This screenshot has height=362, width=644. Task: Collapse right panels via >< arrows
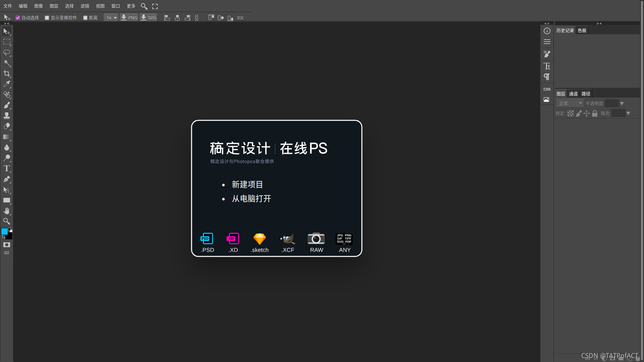[x=599, y=23]
